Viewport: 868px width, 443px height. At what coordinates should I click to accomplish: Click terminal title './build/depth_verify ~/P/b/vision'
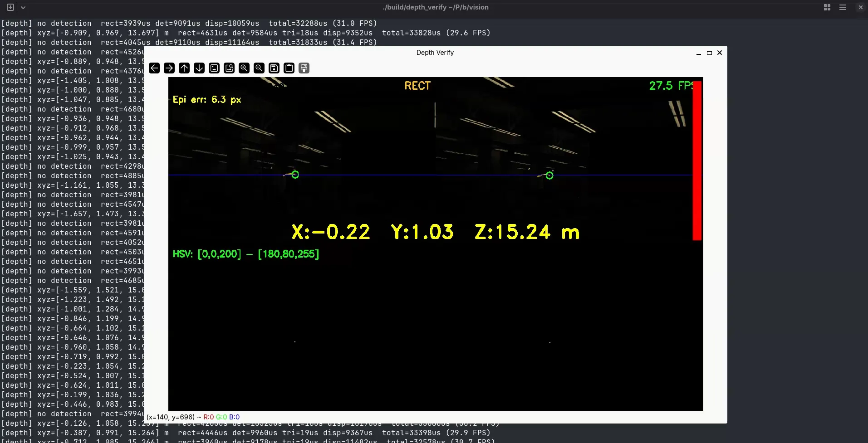(436, 7)
